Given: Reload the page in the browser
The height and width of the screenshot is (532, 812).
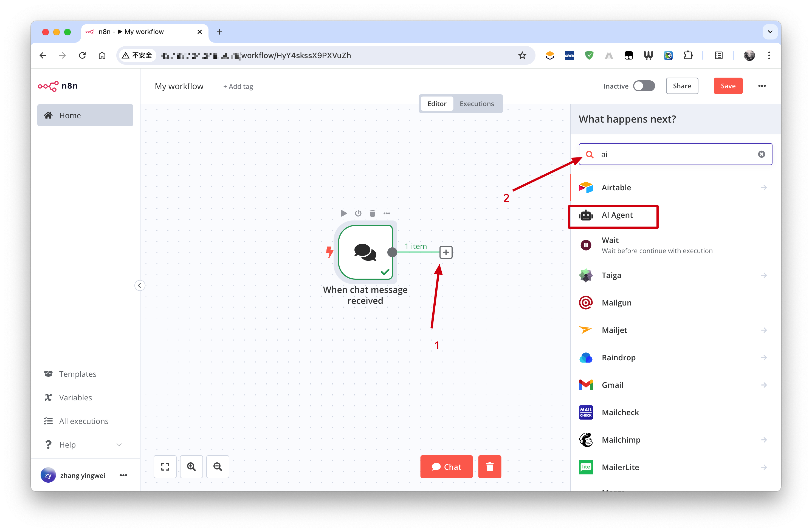Looking at the screenshot, I should (x=82, y=55).
